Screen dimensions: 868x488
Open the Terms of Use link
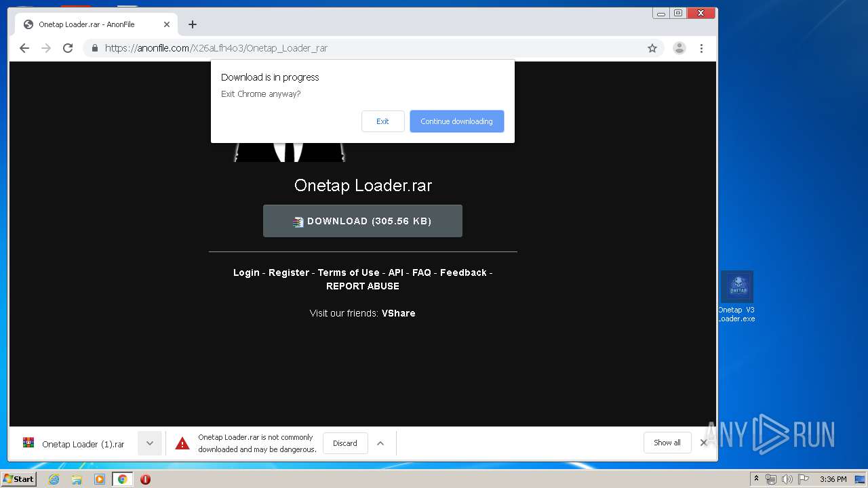[x=349, y=272]
